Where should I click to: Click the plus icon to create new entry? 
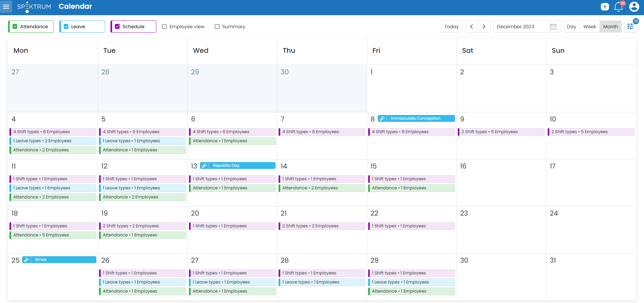[x=605, y=6]
